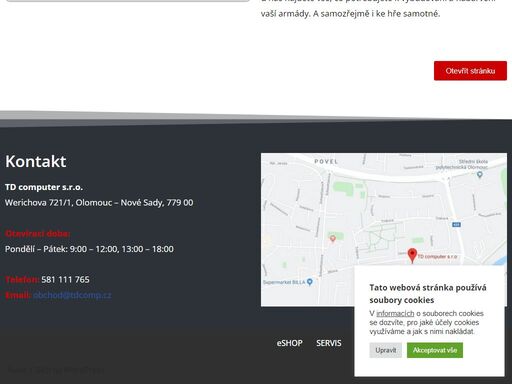The width and height of the screenshot is (512, 384).
Task: Click the green park patch near POVEL
Action: click(x=343, y=188)
